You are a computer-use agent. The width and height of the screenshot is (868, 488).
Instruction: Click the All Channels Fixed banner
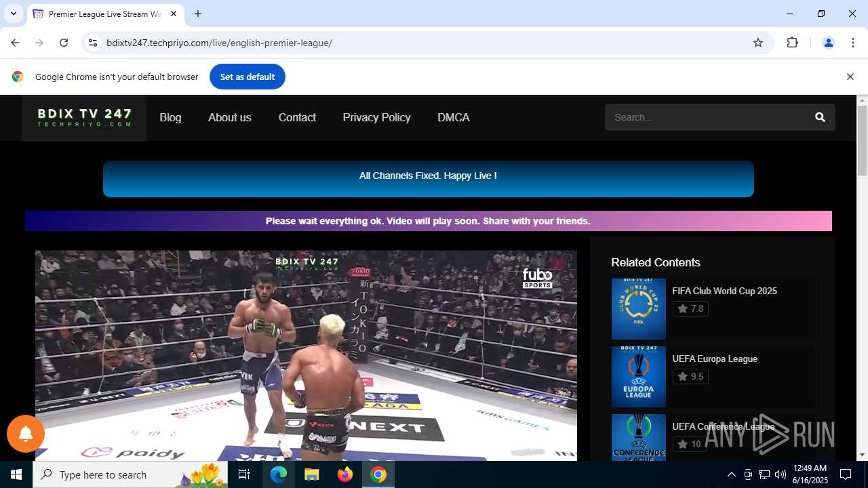coord(428,179)
